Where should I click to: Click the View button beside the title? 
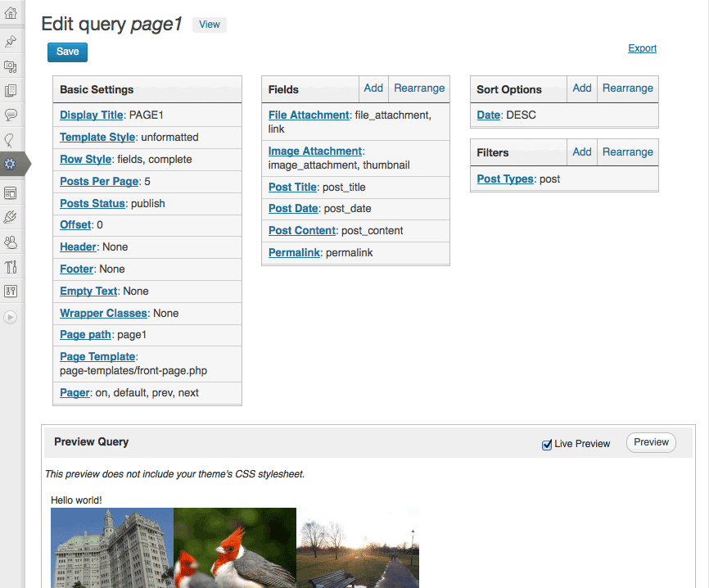tap(210, 25)
